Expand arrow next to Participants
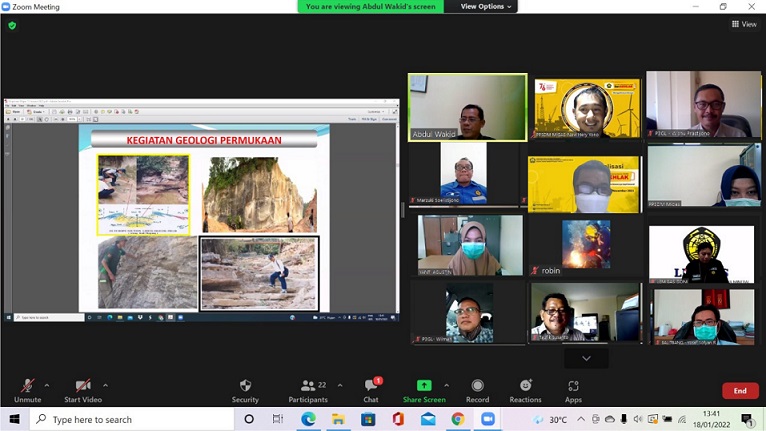766x431 pixels. click(x=340, y=386)
